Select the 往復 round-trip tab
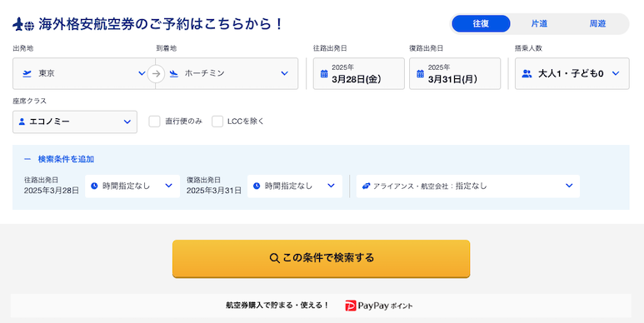Viewport: 644px width, 323px height. tap(481, 24)
